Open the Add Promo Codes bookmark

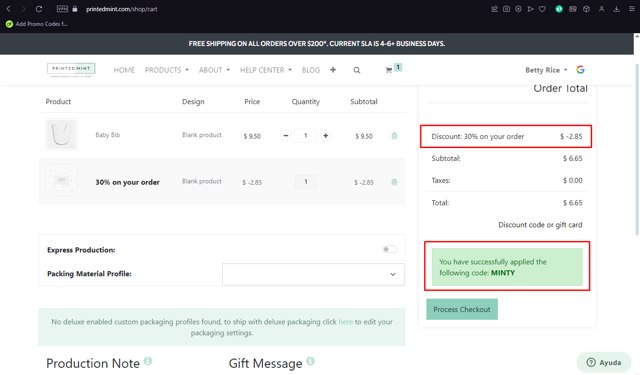(36, 24)
